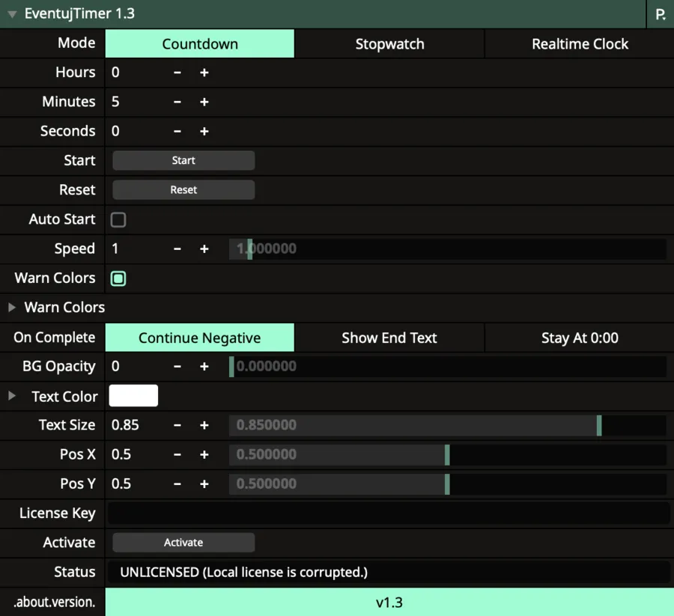This screenshot has height=616, width=674.
Task: Enable the Auto Start checkbox
Action: (x=118, y=219)
